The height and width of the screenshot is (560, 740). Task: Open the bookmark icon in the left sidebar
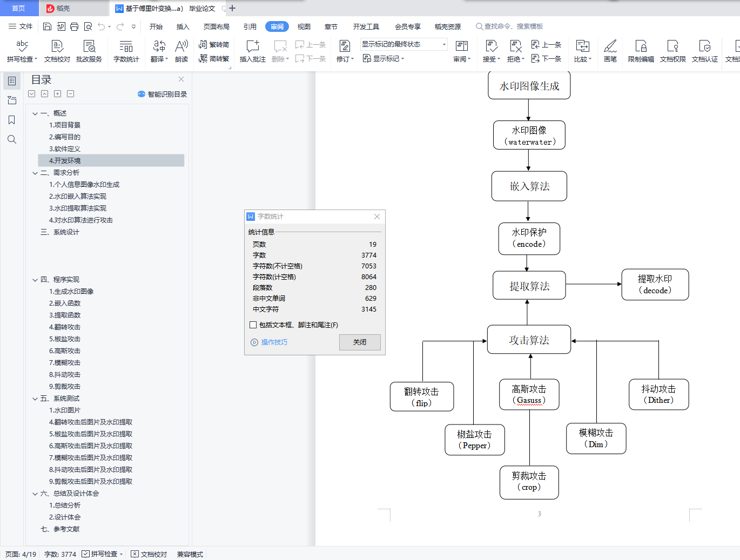tap(12, 120)
